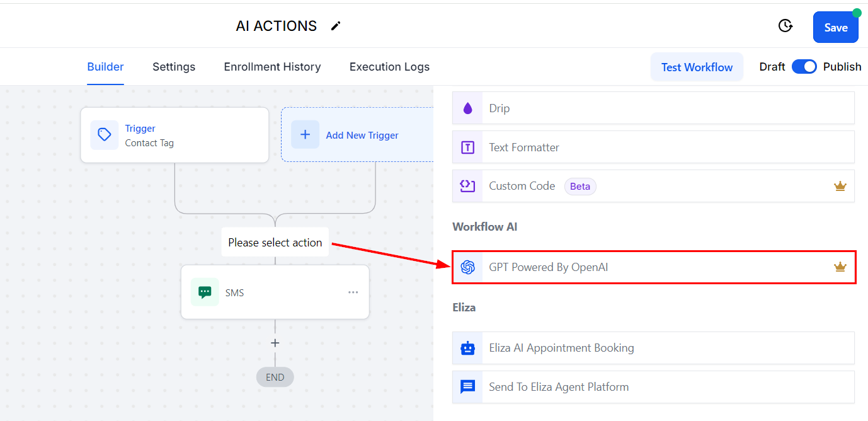The width and height of the screenshot is (868, 421).
Task: Add a step with the plus below SMS
Action: [275, 343]
